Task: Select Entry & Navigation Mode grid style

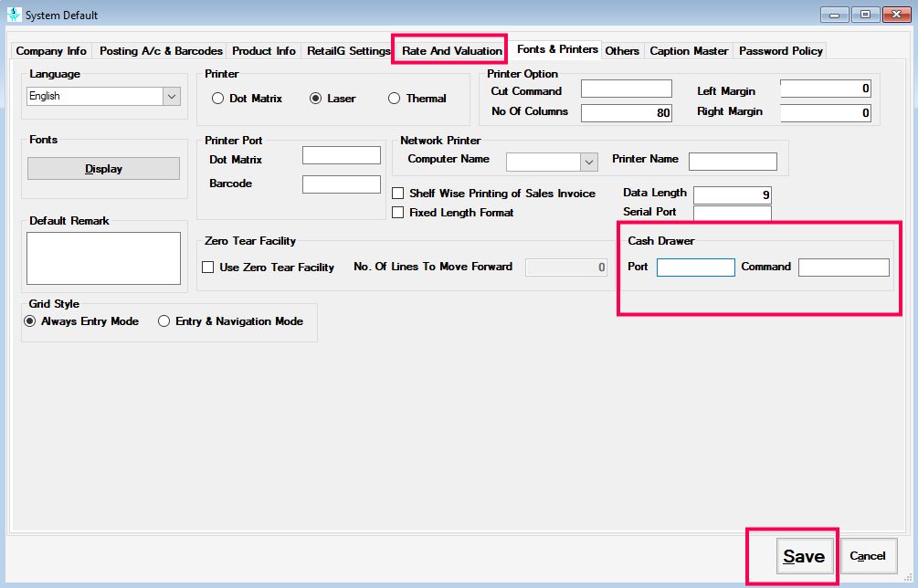Action: point(164,321)
